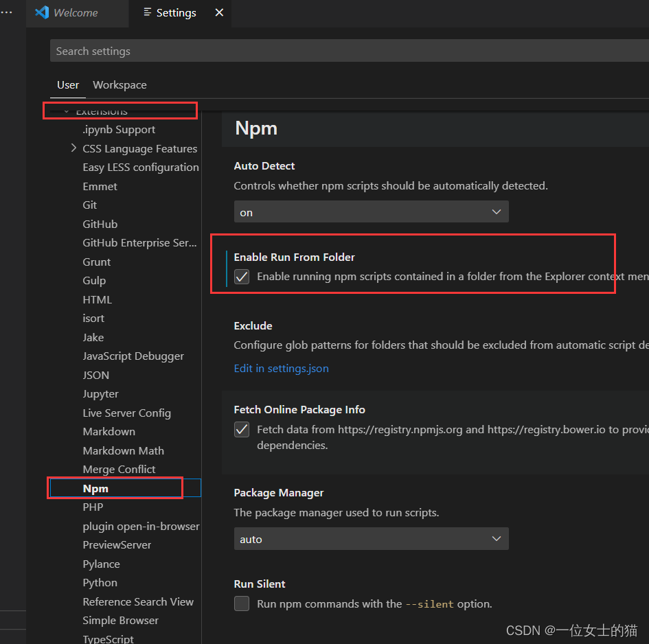Viewport: 649px width, 644px height.
Task: Open JSON settings section
Action: click(95, 375)
